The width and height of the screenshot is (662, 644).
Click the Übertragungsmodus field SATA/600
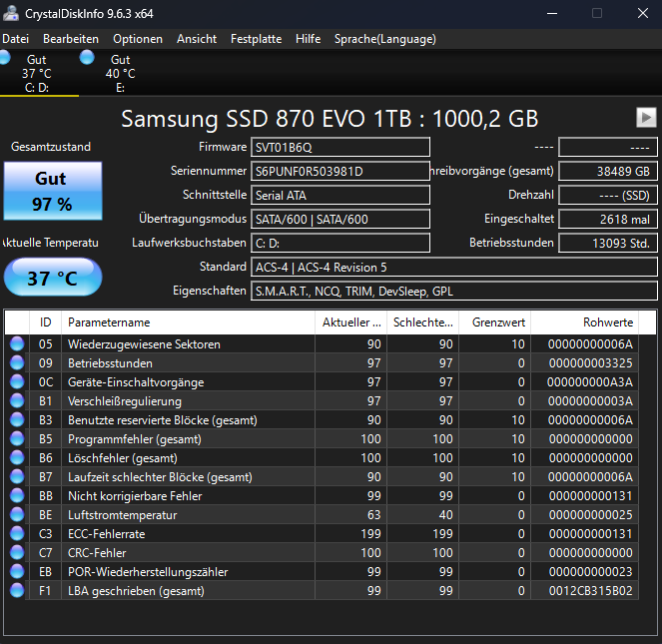coord(340,220)
